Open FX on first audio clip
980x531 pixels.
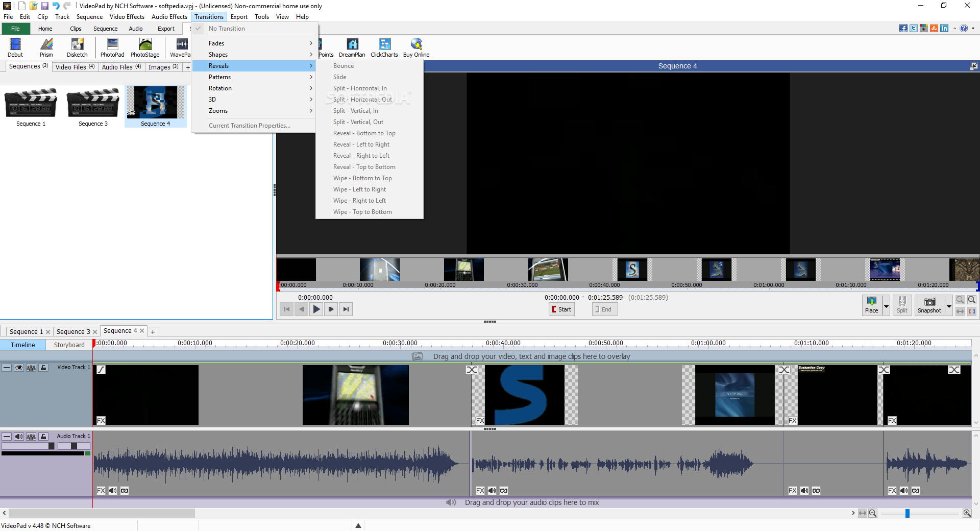[x=101, y=491]
